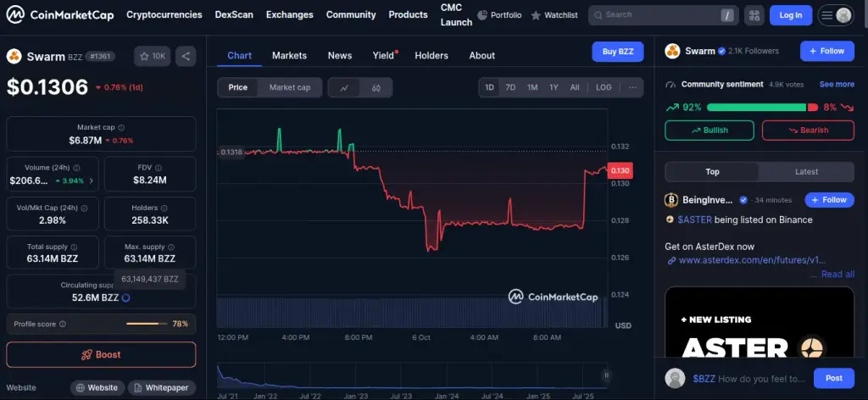Image resolution: width=868 pixels, height=400 pixels.
Task: Switch to the Yield tab
Action: (384, 55)
